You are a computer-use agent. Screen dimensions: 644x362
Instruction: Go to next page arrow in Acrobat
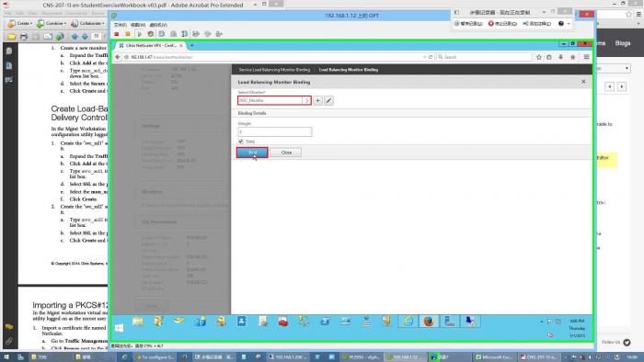point(85,37)
